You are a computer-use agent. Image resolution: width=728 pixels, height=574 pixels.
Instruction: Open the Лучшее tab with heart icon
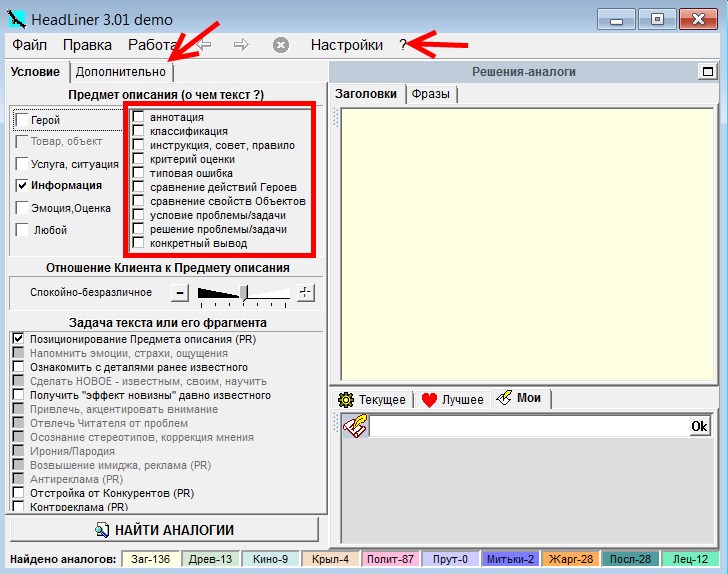tap(452, 399)
